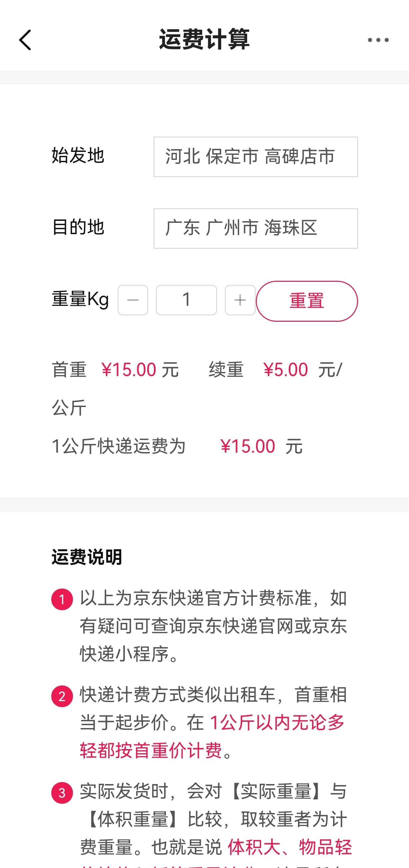
Task: Tap the 目的地 label
Action: tap(78, 227)
